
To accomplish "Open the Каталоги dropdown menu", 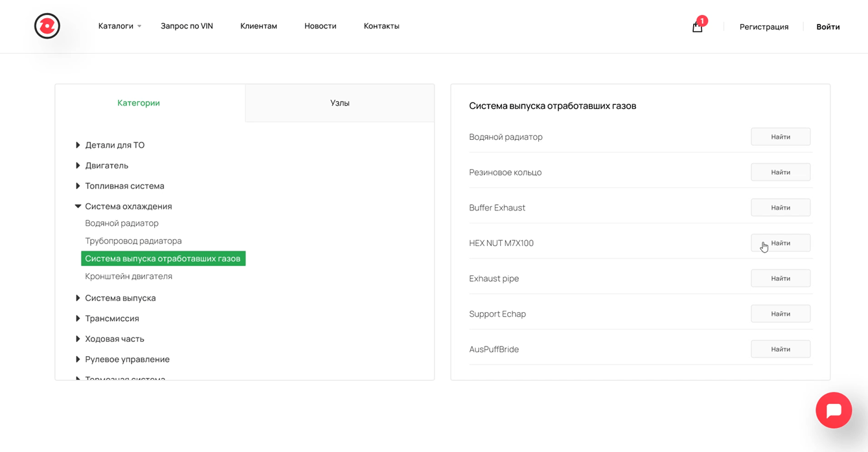I will coord(120,26).
